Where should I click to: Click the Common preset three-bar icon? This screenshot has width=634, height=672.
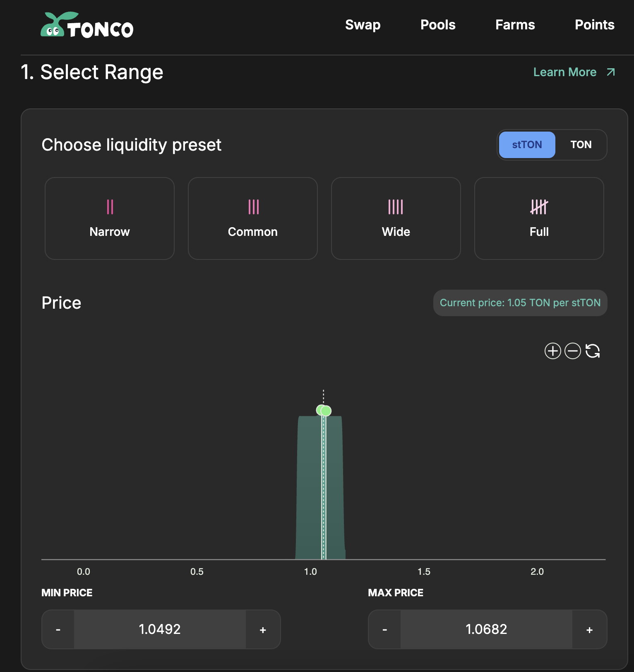253,207
